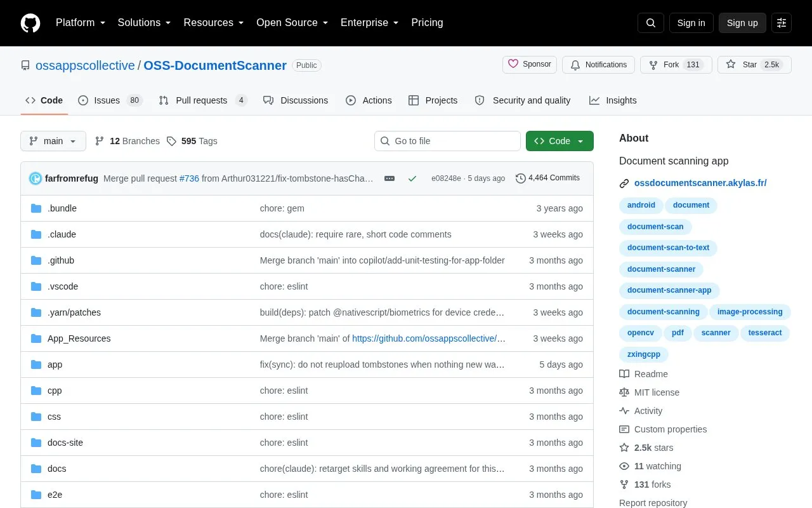This screenshot has width=812, height=508.
Task: Click the Sign in button
Action: pyautogui.click(x=691, y=23)
